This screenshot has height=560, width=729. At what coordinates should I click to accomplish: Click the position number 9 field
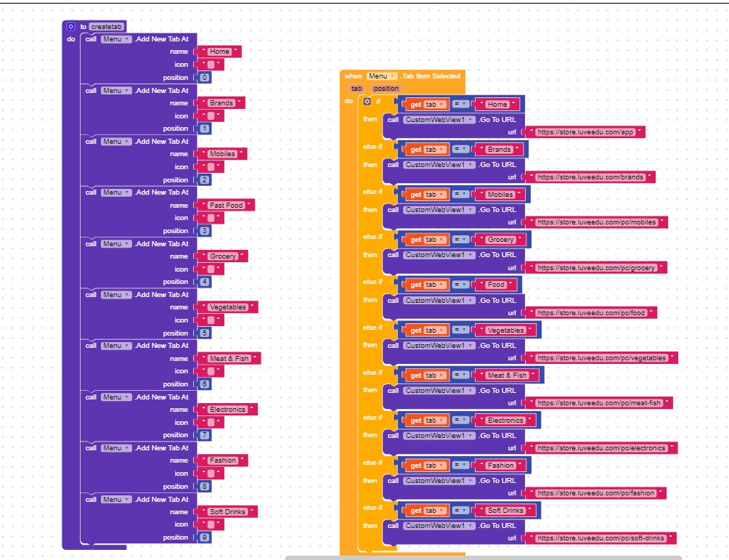click(x=205, y=537)
